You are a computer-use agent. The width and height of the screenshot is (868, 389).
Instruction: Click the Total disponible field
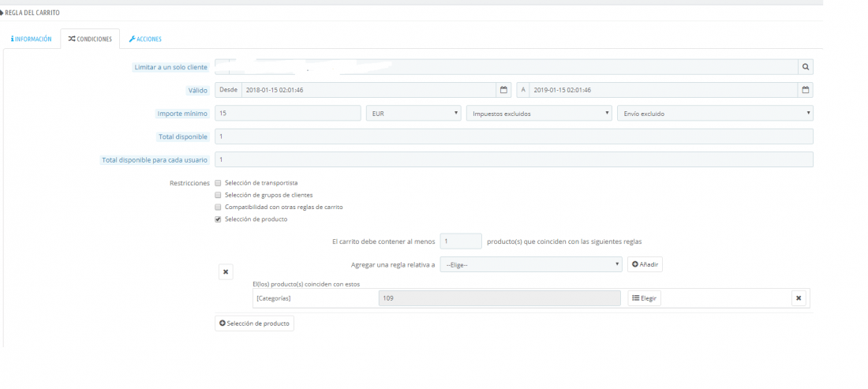pos(514,137)
